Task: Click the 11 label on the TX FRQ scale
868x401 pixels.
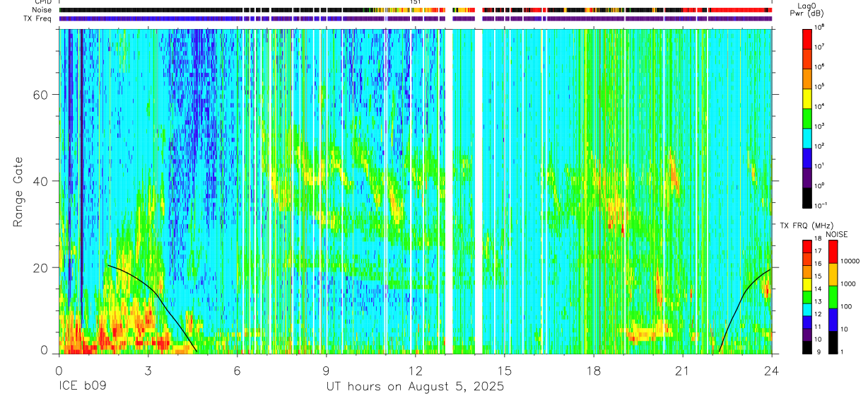Action: [819, 327]
